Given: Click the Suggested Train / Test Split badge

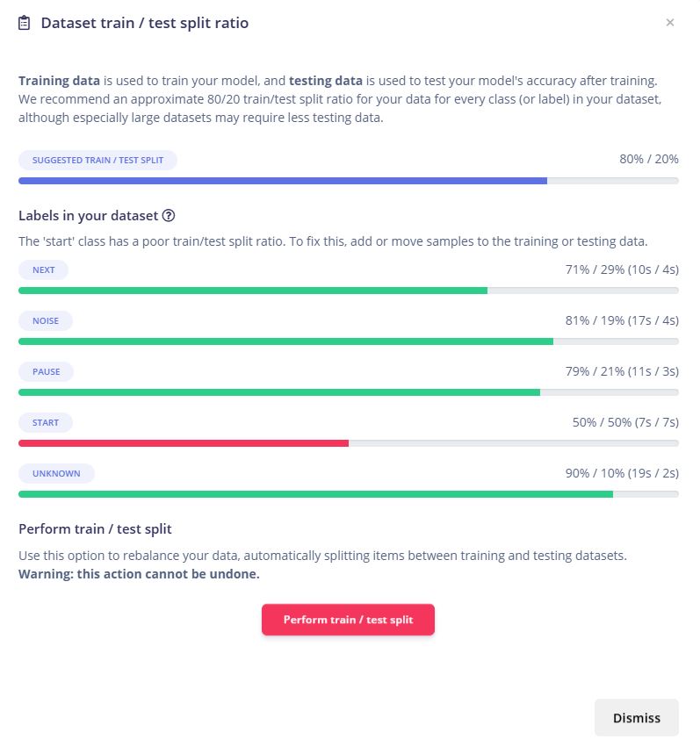Looking at the screenshot, I should 97,161.
